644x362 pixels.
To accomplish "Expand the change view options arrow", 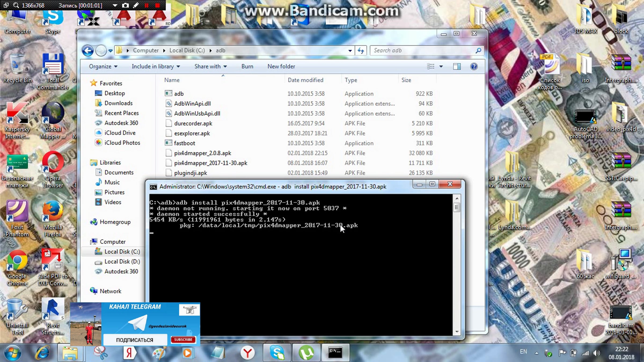I will click(x=441, y=67).
